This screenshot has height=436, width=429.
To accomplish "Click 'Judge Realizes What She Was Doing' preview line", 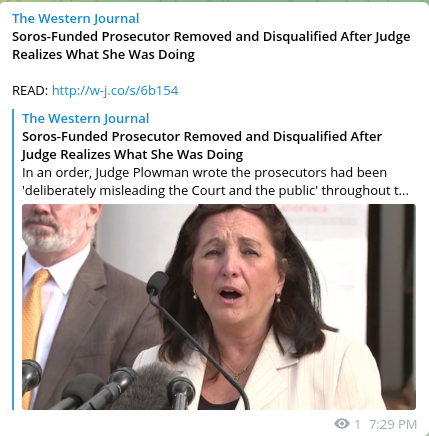I will (132, 155).
